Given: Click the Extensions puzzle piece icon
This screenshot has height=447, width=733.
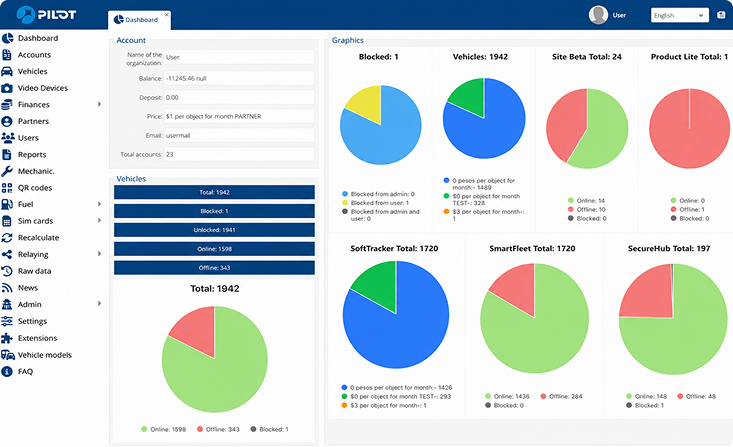Looking at the screenshot, I should [x=7, y=338].
